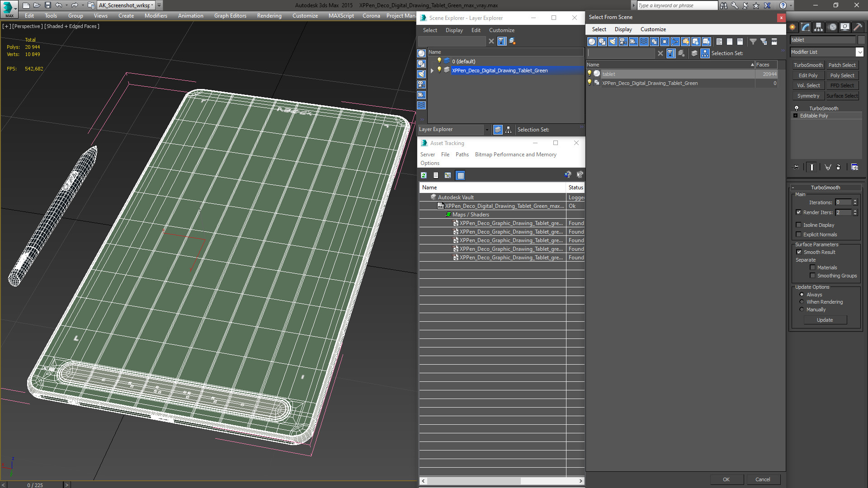Open the Rendering menu
This screenshot has width=868, height=488.
click(269, 16)
